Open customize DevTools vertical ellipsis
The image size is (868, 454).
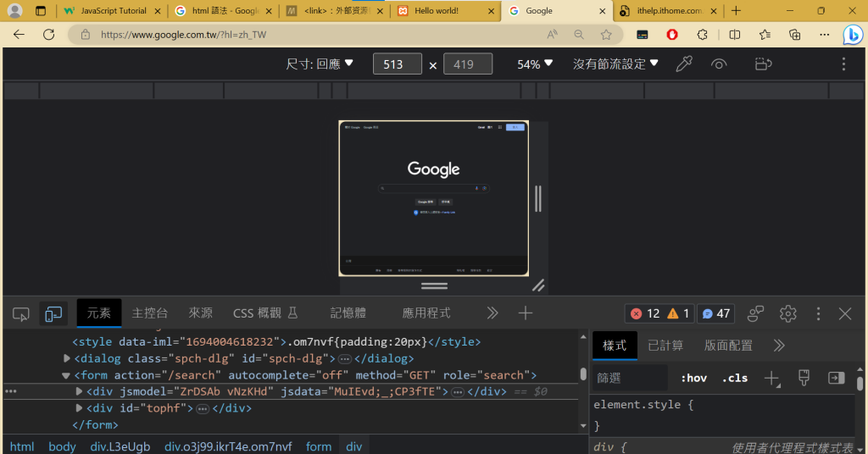[818, 313]
